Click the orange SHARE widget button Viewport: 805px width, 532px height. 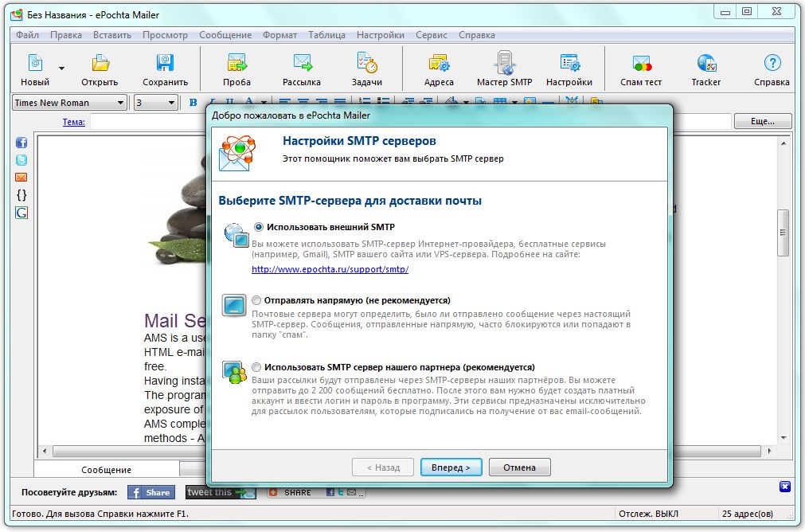pyautogui.click(x=316, y=492)
